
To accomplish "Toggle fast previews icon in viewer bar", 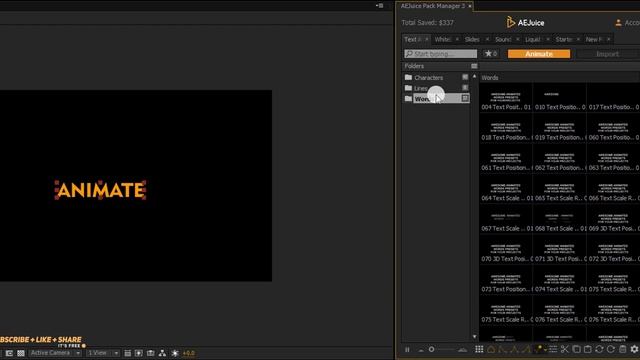I will (139, 353).
